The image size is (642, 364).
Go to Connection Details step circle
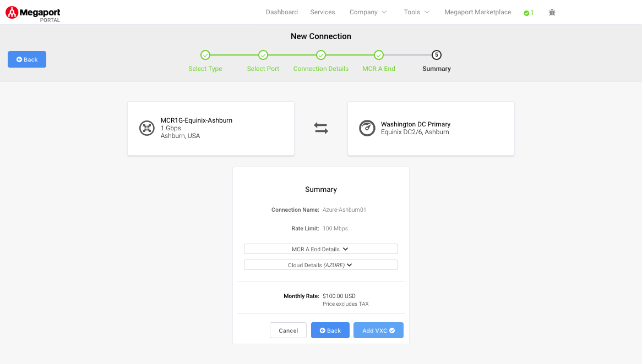pyautogui.click(x=321, y=55)
